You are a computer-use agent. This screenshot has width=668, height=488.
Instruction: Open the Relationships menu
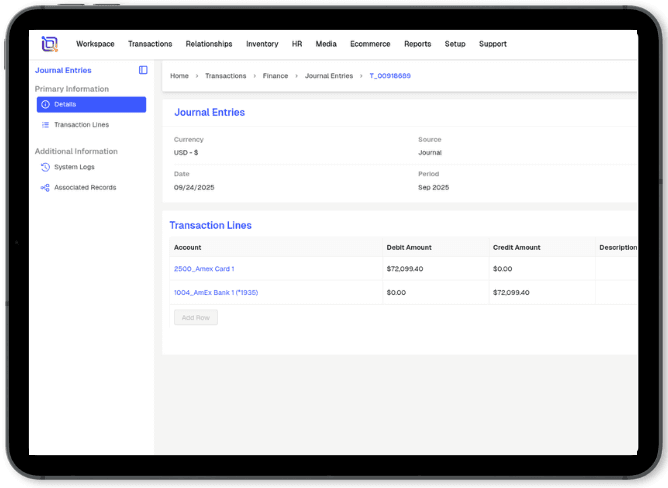pos(209,44)
